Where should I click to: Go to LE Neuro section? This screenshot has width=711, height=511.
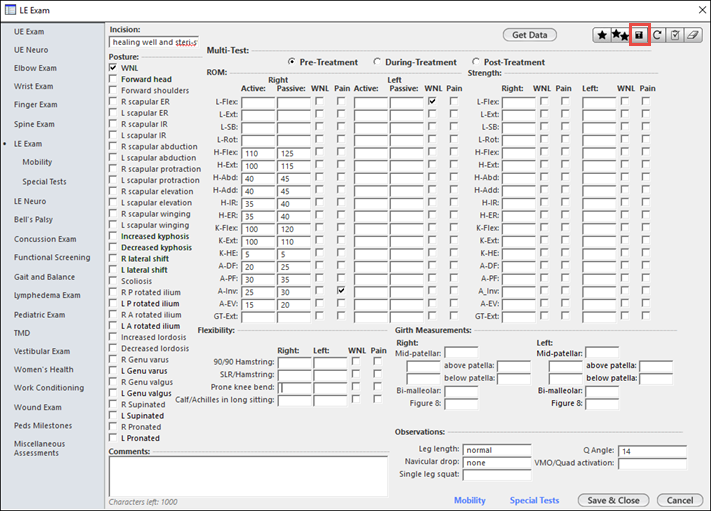(30, 201)
